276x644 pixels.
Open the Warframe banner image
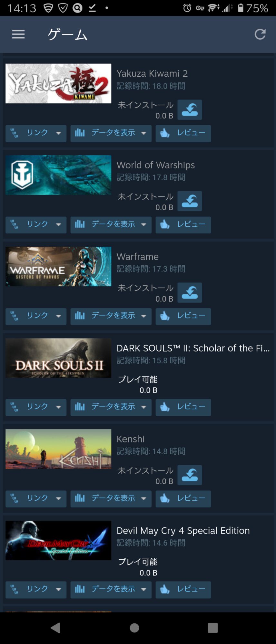click(58, 266)
